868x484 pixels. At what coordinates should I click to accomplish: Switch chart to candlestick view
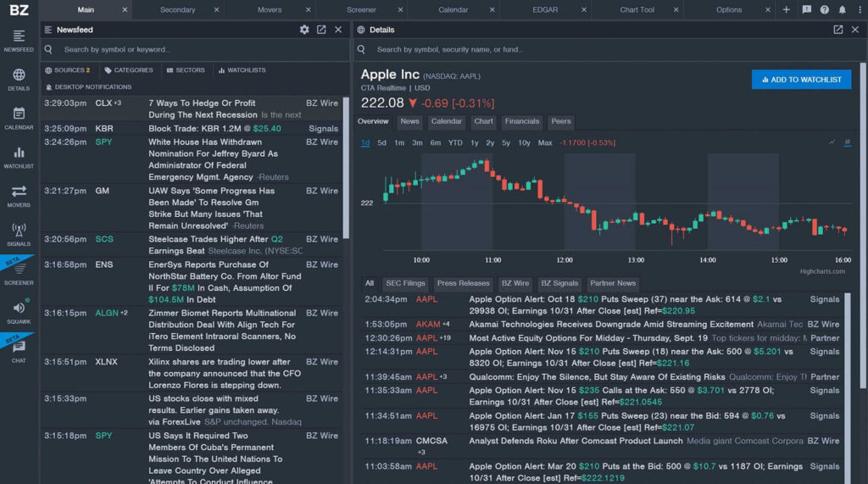pos(846,142)
